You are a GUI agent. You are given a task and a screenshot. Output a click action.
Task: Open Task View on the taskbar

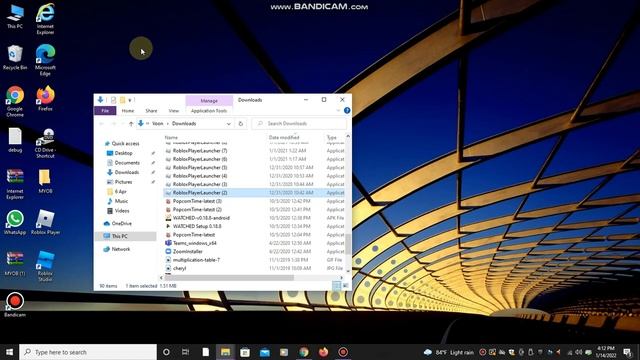pos(185,352)
